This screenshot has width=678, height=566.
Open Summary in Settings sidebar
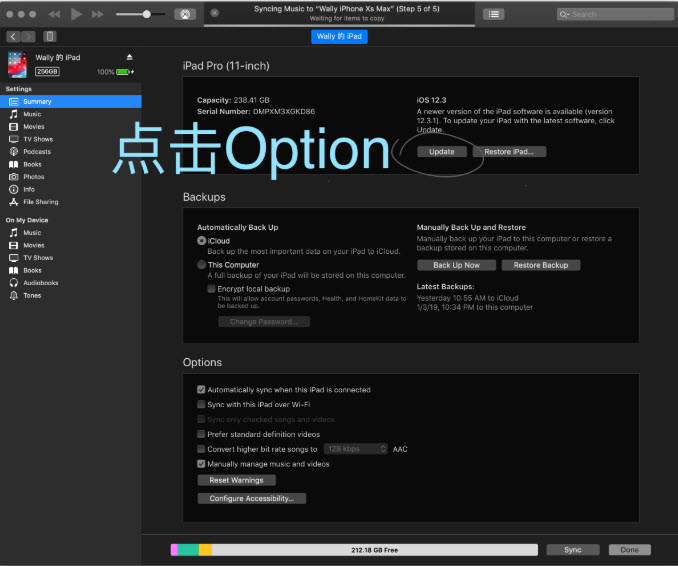coord(71,102)
